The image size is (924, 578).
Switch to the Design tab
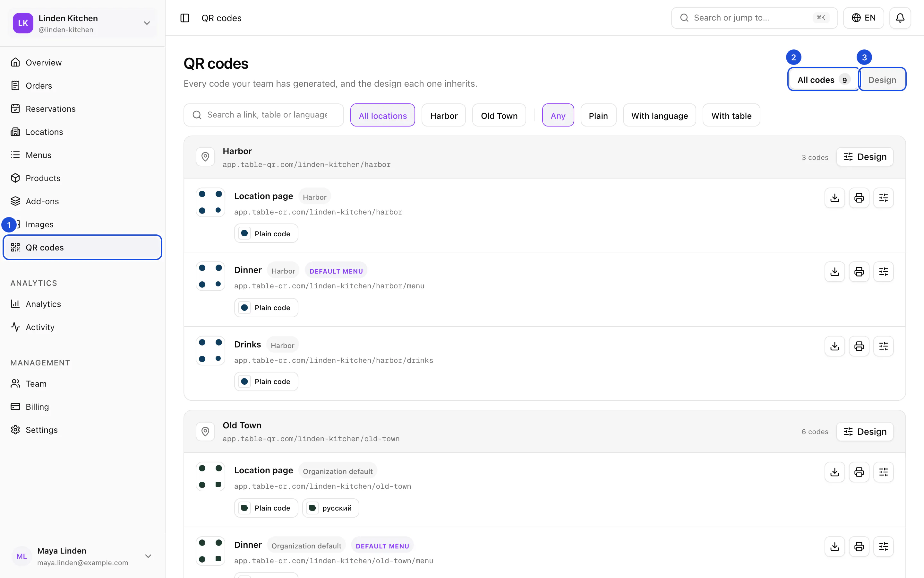point(882,80)
